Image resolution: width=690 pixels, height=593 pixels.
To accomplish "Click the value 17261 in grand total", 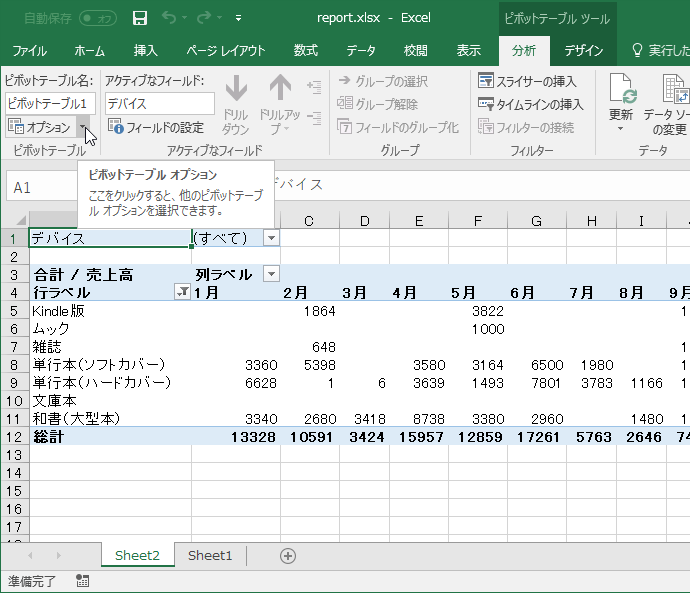I will click(x=538, y=437).
